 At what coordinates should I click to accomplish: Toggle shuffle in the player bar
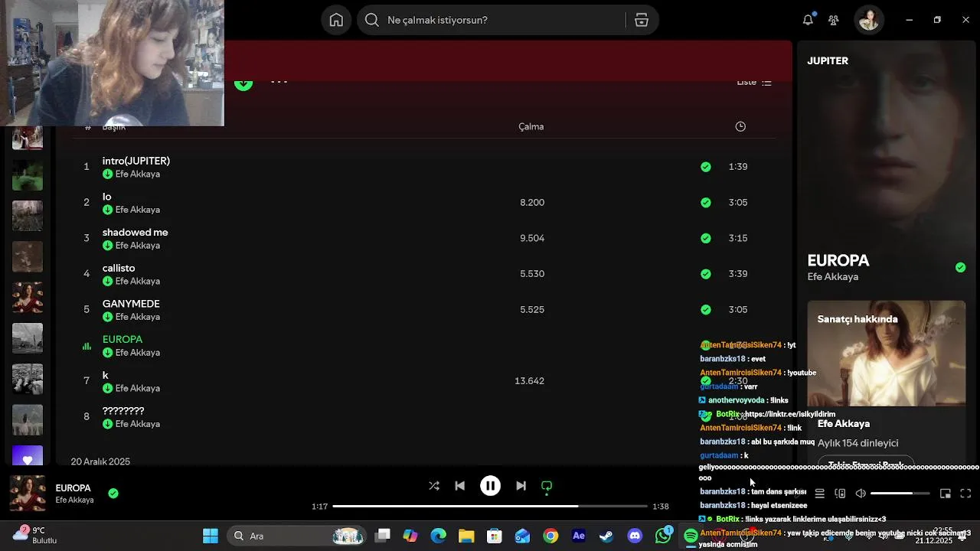tap(434, 486)
